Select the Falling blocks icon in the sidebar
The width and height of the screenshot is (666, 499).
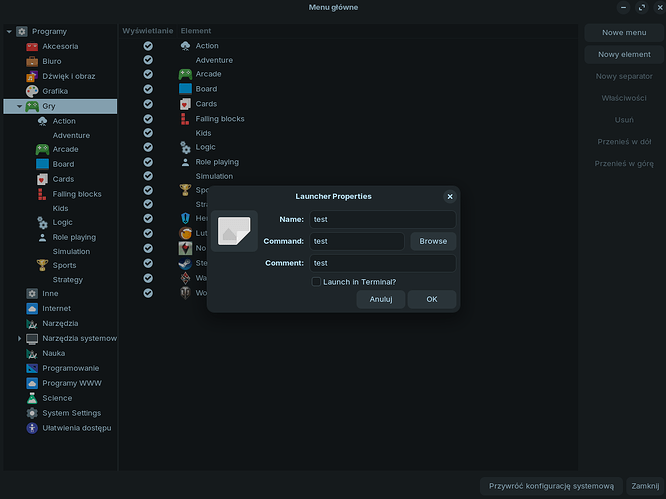(x=42, y=194)
